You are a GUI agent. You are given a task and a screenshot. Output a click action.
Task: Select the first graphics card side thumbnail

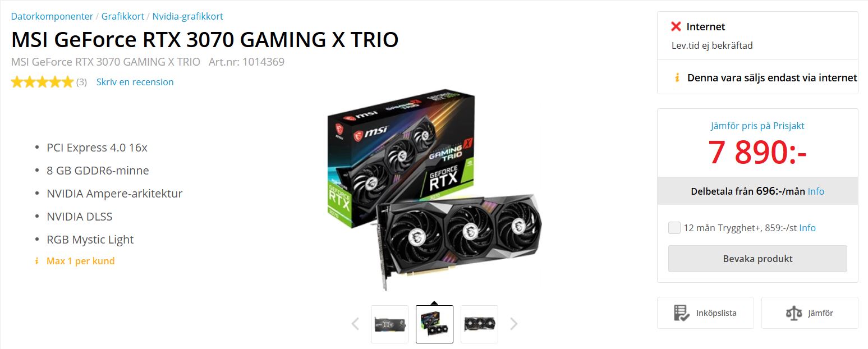[x=389, y=324]
